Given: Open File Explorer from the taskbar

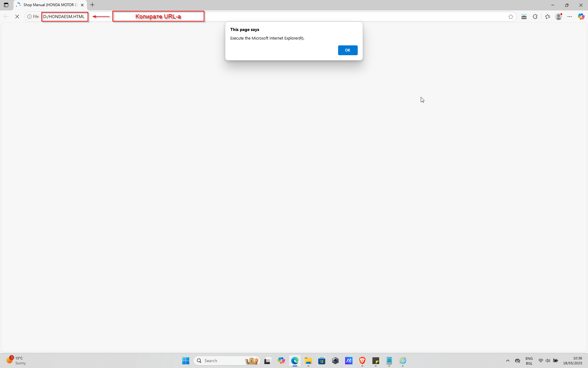Looking at the screenshot, I should tap(308, 361).
